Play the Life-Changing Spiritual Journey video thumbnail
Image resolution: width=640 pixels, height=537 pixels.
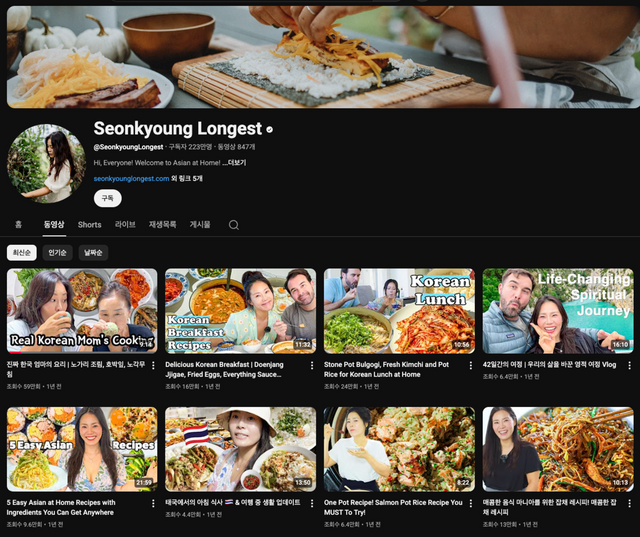(x=557, y=311)
